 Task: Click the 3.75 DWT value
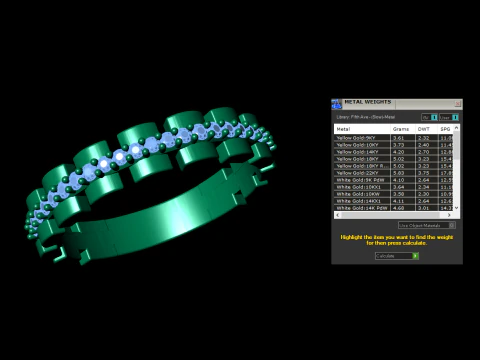[423, 173]
